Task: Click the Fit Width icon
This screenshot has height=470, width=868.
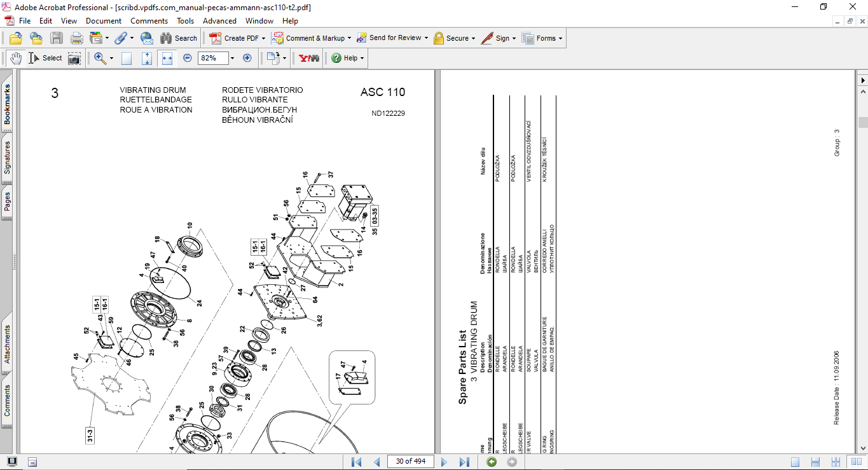Action: (167, 58)
